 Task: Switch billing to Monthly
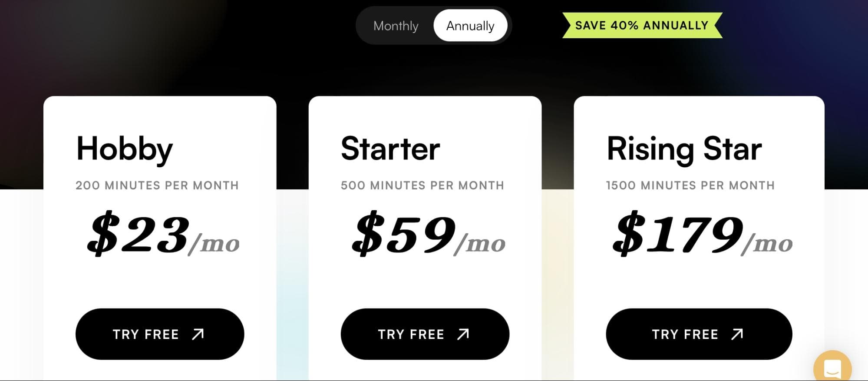click(x=396, y=26)
